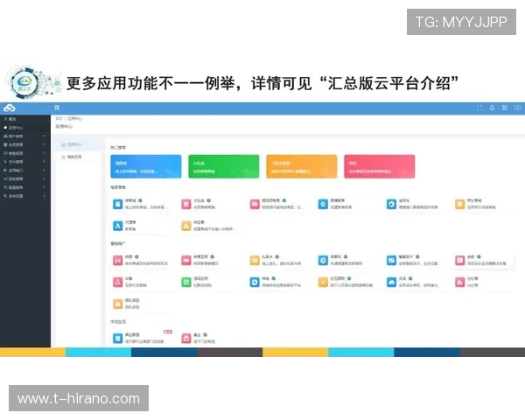Open the 积分商城 yellow app icon
Viewport: 525px width, 420px height.
(x=460, y=204)
